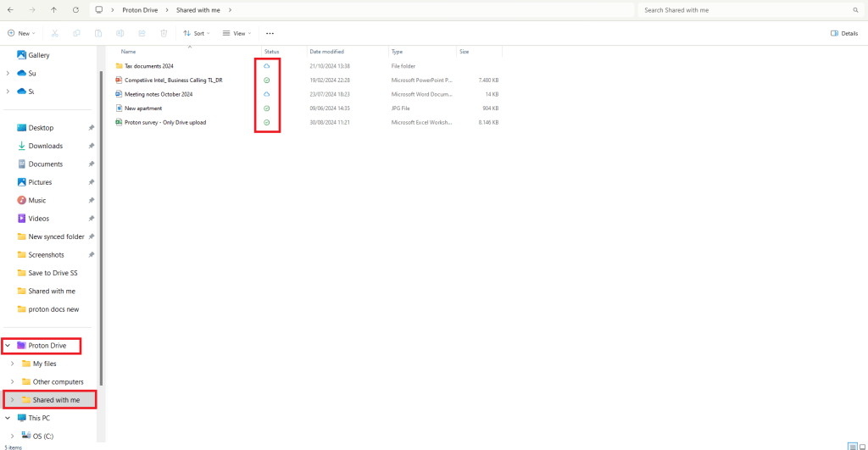Sort by the Name column header
This screenshot has width=868, height=450.
(129, 52)
